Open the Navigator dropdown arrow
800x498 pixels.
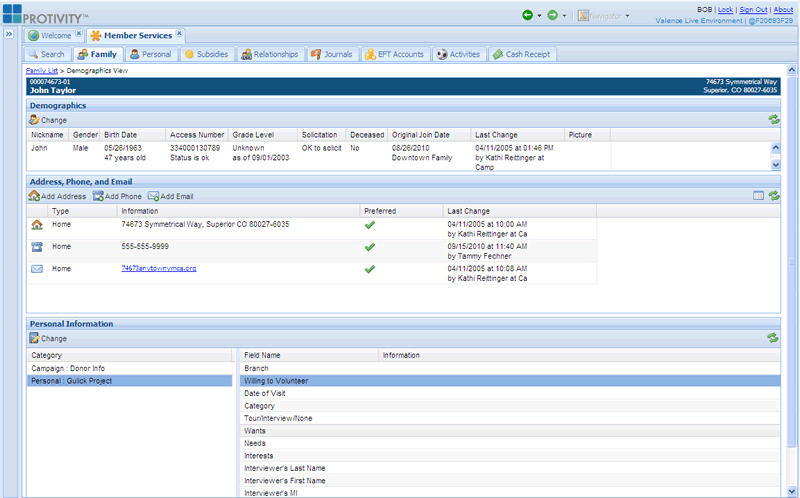[x=628, y=16]
